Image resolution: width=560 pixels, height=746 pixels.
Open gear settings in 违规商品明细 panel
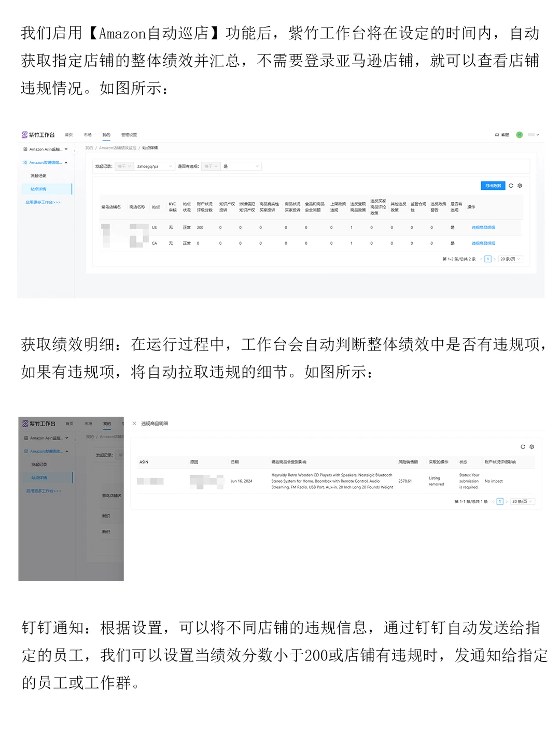pyautogui.click(x=532, y=447)
